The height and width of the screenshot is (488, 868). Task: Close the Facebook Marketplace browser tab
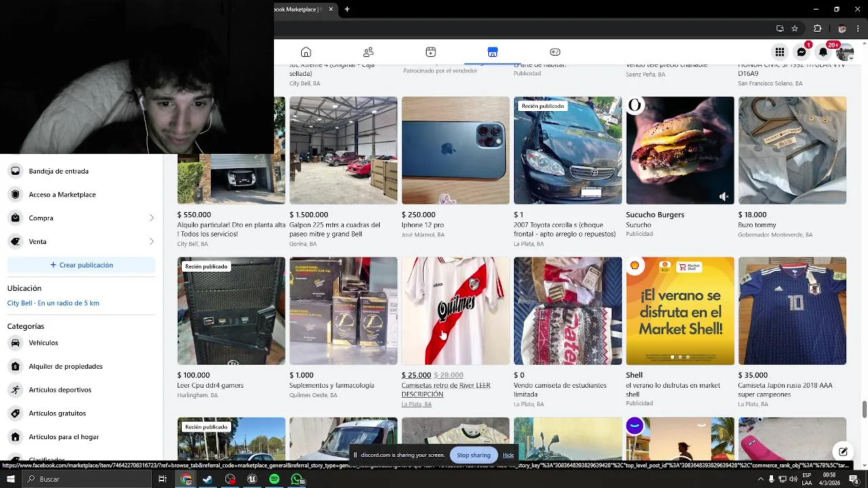pyautogui.click(x=331, y=9)
